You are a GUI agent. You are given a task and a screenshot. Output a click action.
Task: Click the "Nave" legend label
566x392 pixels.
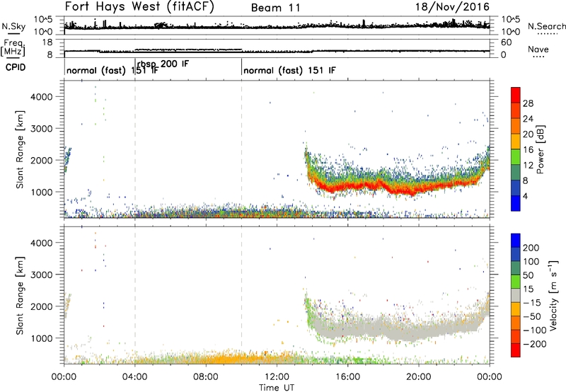click(x=538, y=49)
